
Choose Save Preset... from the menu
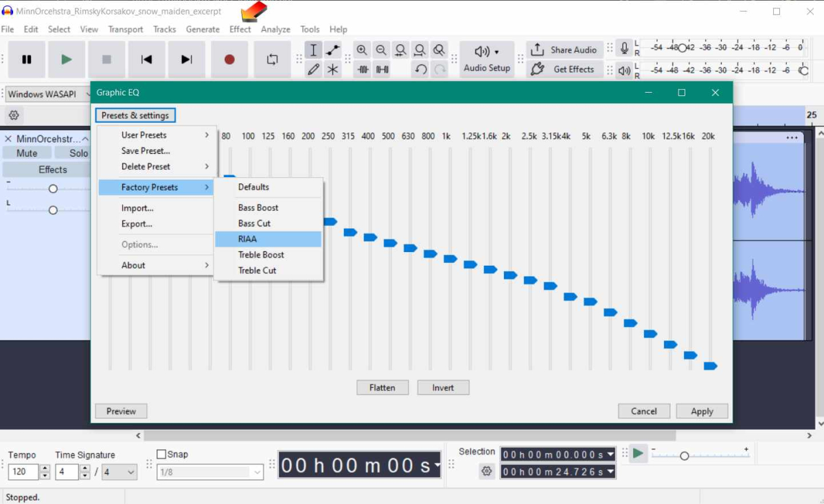click(x=157, y=151)
